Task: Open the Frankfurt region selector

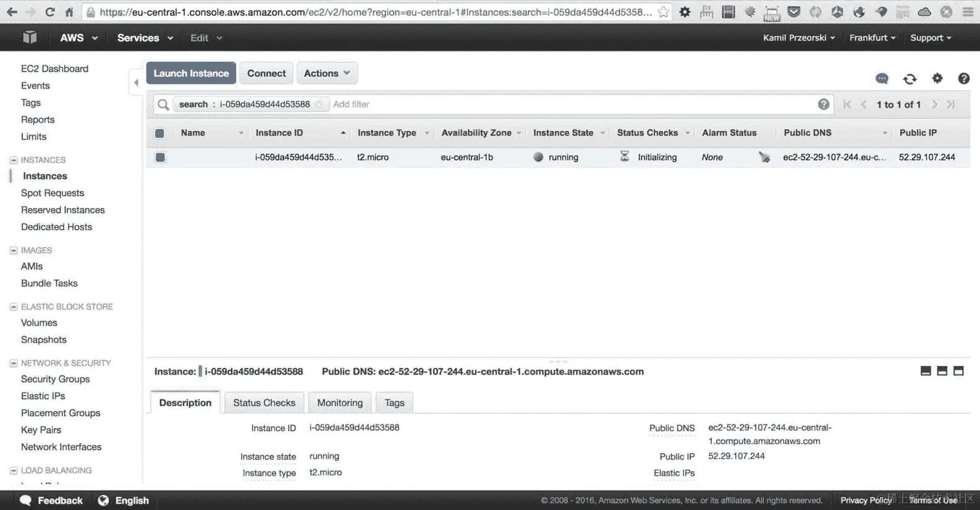Action: tap(872, 38)
